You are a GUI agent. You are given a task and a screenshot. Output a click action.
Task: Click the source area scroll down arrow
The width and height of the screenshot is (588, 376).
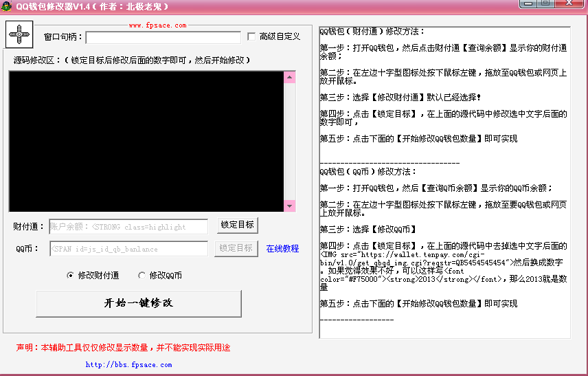pyautogui.click(x=289, y=206)
